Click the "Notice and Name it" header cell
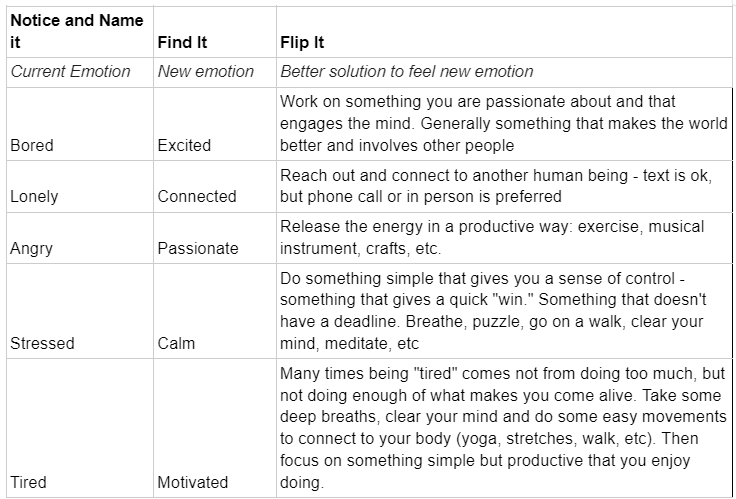Image resolution: width=736 pixels, height=499 pixels. pyautogui.click(x=77, y=31)
